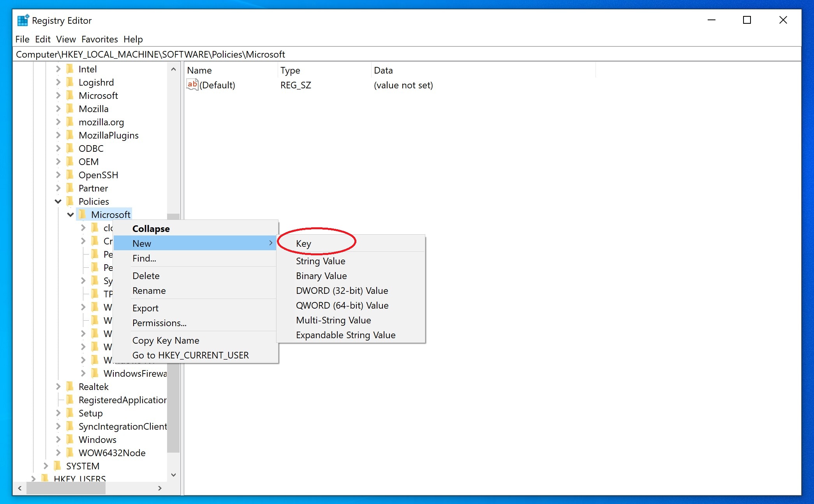Select the Microsoft key below Logishrd

[x=98, y=95]
